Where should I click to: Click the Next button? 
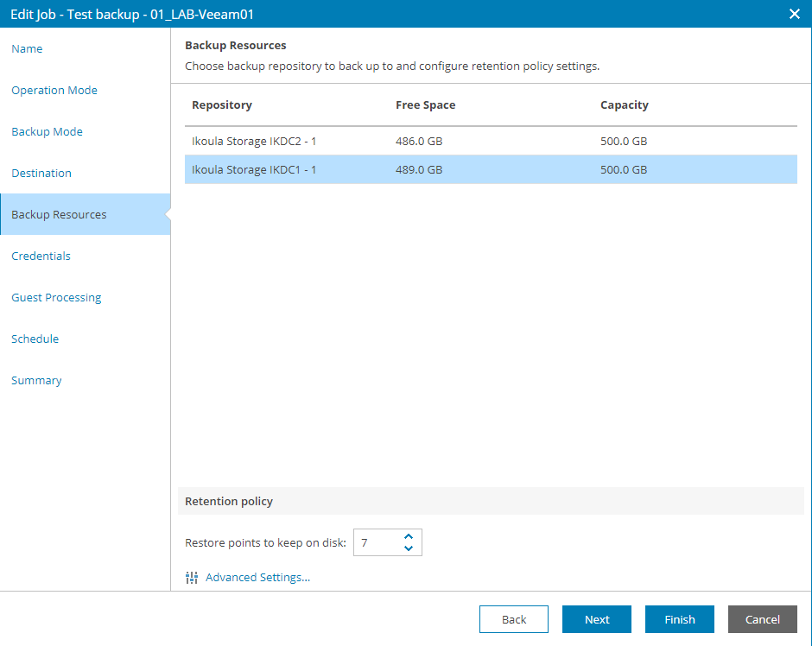[597, 619]
